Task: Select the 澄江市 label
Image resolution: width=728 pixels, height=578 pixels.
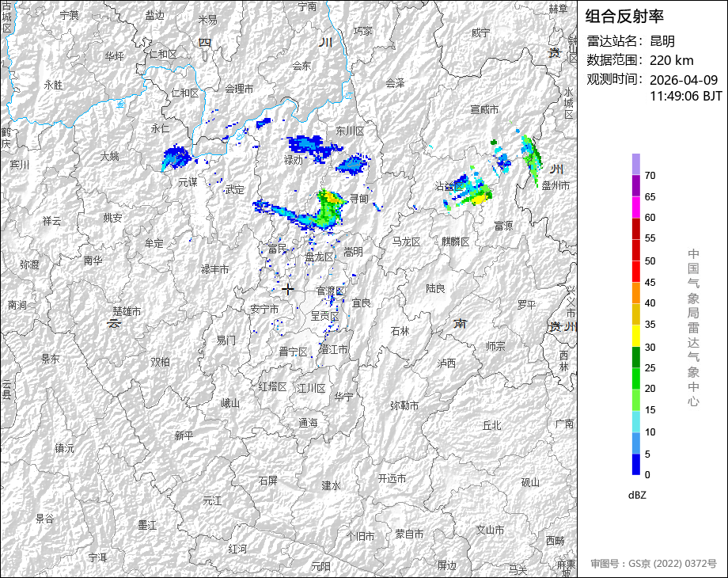Action: click(x=334, y=349)
